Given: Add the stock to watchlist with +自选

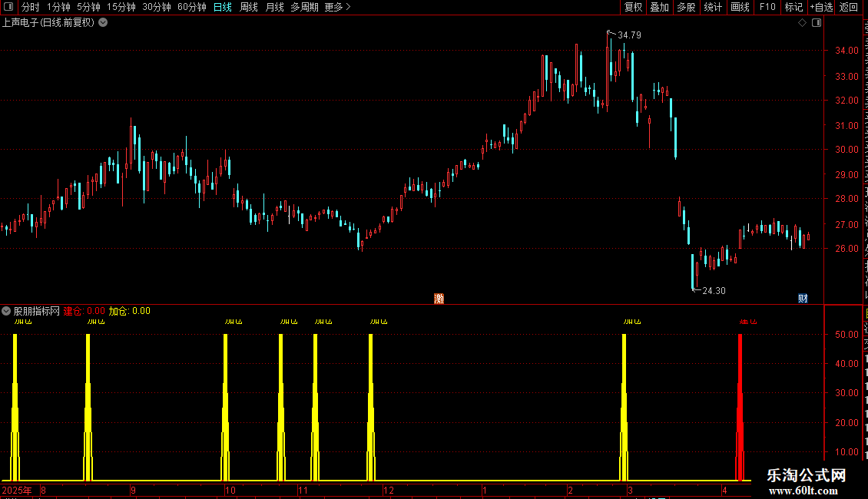Looking at the screenshot, I should [x=821, y=7].
